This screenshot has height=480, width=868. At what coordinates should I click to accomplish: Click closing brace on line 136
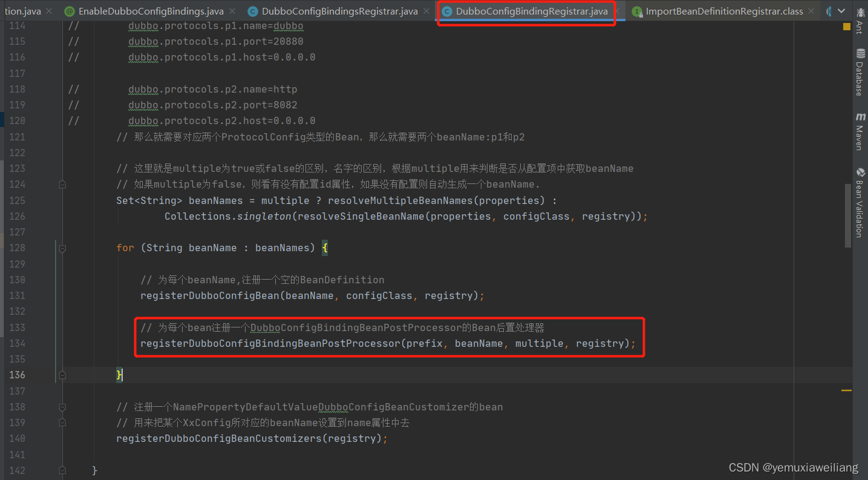[x=119, y=375]
